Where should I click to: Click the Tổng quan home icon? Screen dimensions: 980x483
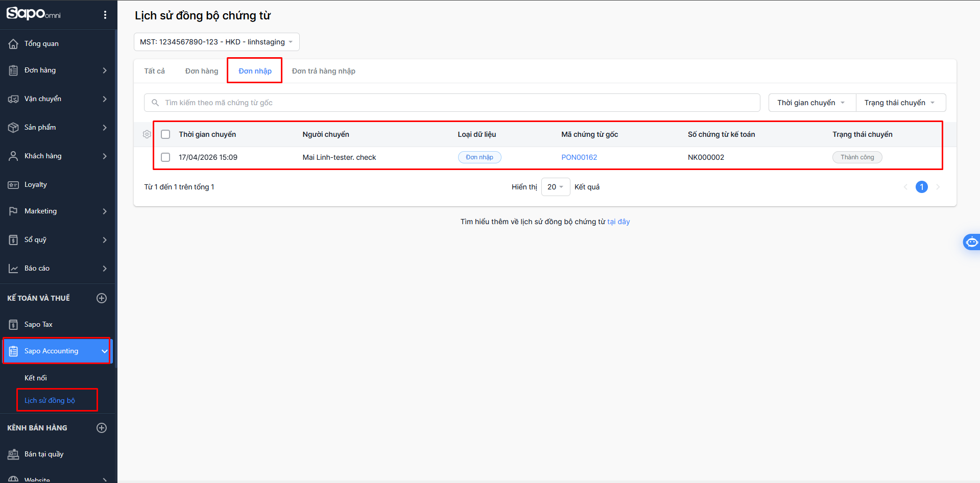click(x=13, y=44)
